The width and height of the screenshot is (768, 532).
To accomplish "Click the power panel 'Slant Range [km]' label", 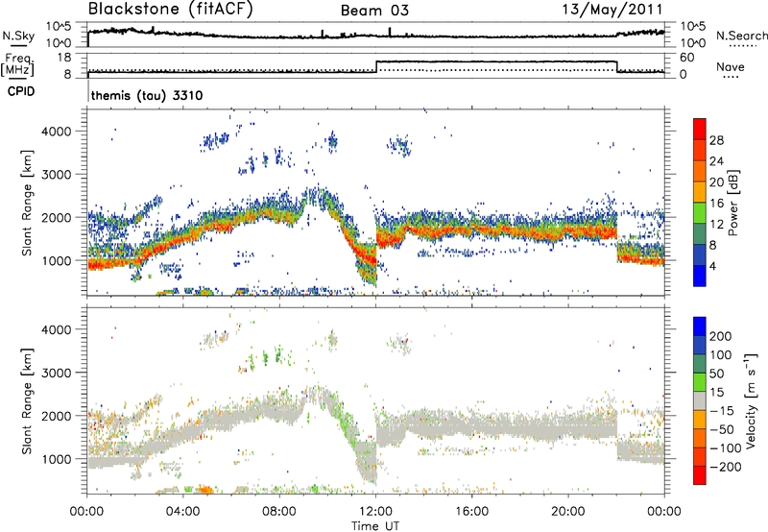I will tap(27, 203).
